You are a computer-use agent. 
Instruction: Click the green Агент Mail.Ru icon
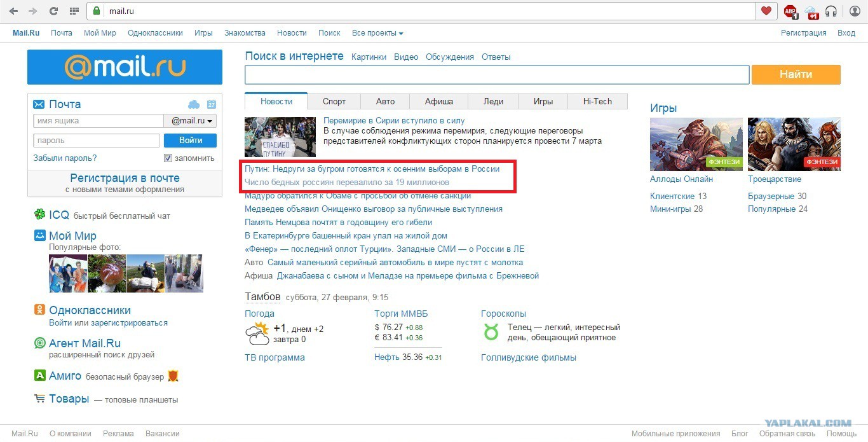[40, 343]
